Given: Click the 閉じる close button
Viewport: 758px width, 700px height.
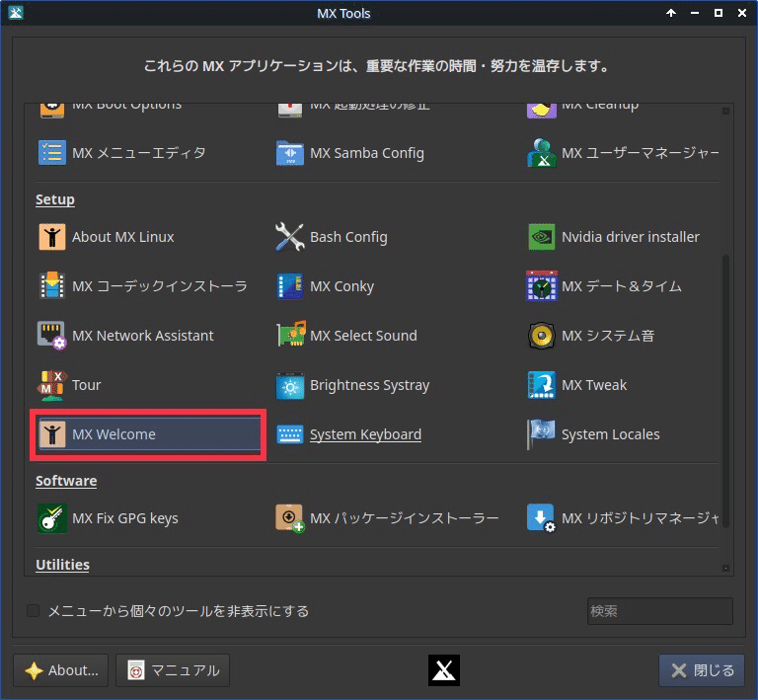Looking at the screenshot, I should 702,670.
